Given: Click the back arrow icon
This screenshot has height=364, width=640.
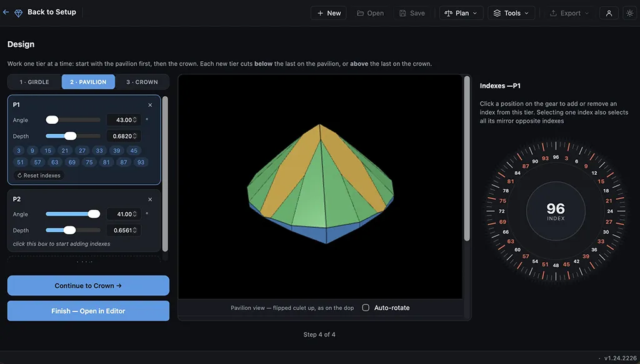Looking at the screenshot, I should pos(6,12).
